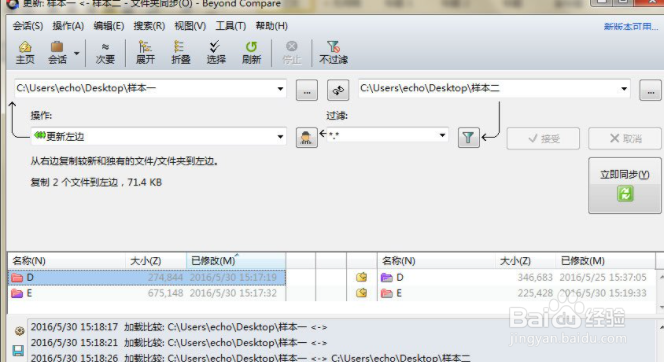Click the 选择 select toolbar icon
Image resolution: width=664 pixels, height=362 pixels.
(216, 53)
